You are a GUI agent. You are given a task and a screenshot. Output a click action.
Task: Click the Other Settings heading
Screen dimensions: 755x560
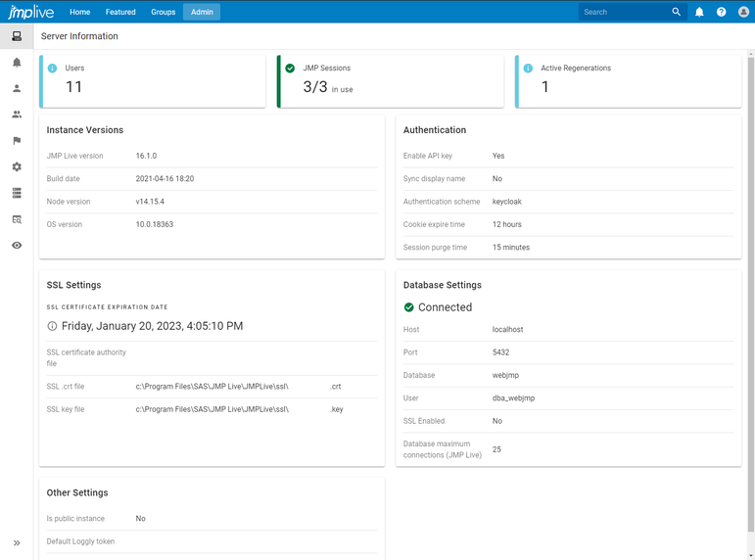click(x=77, y=493)
